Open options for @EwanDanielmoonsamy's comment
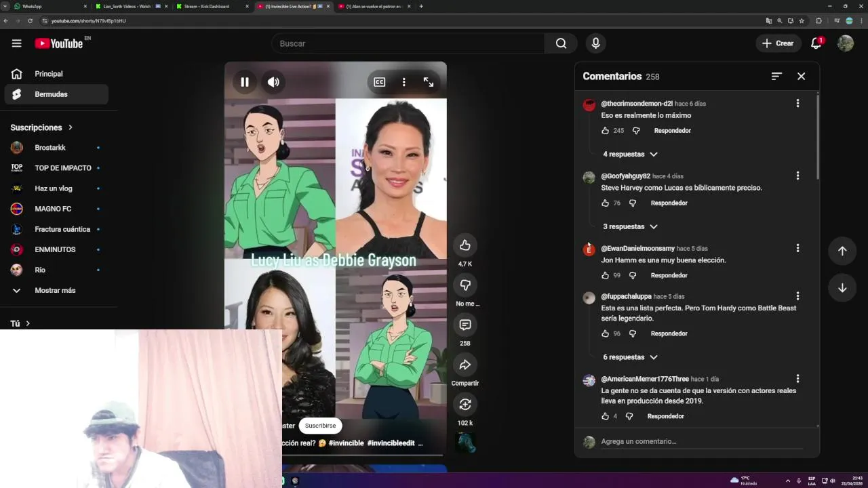868x488 pixels. [797, 249]
